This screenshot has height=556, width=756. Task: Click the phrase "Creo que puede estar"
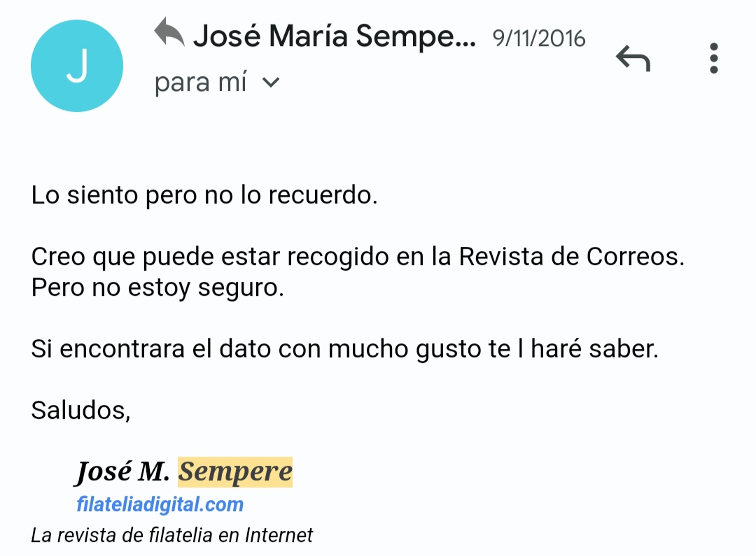[x=155, y=257]
